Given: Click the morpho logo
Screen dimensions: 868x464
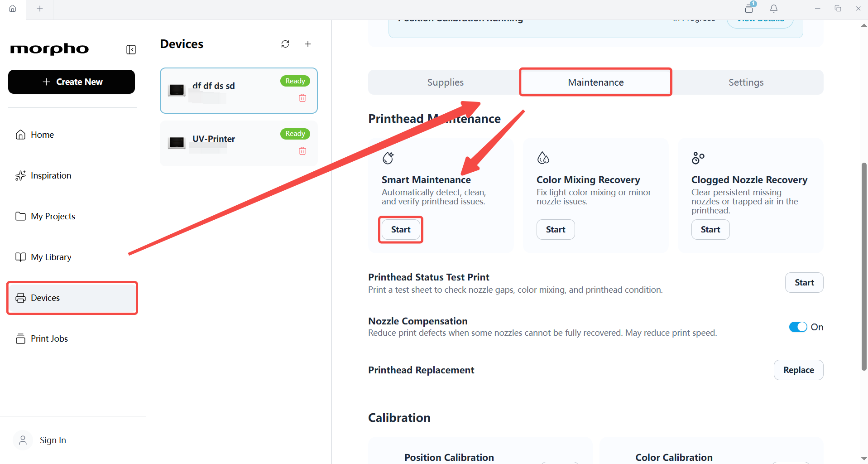Looking at the screenshot, I should click(x=50, y=49).
